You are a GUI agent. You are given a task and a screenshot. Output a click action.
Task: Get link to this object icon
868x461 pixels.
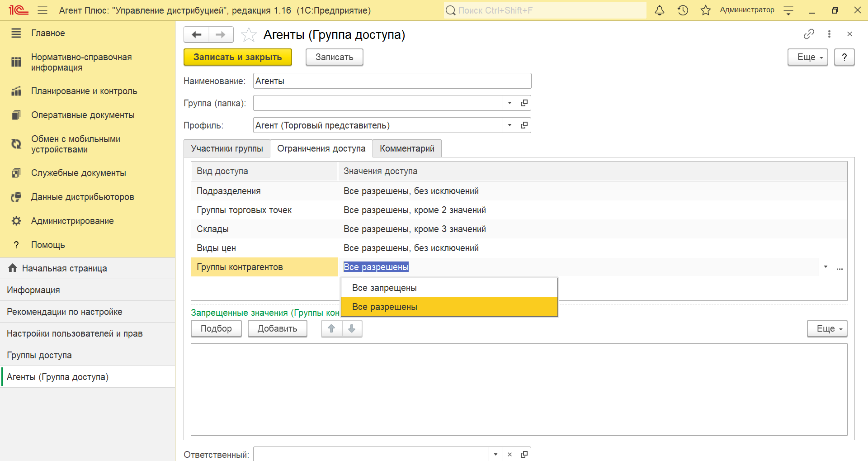pyautogui.click(x=809, y=34)
